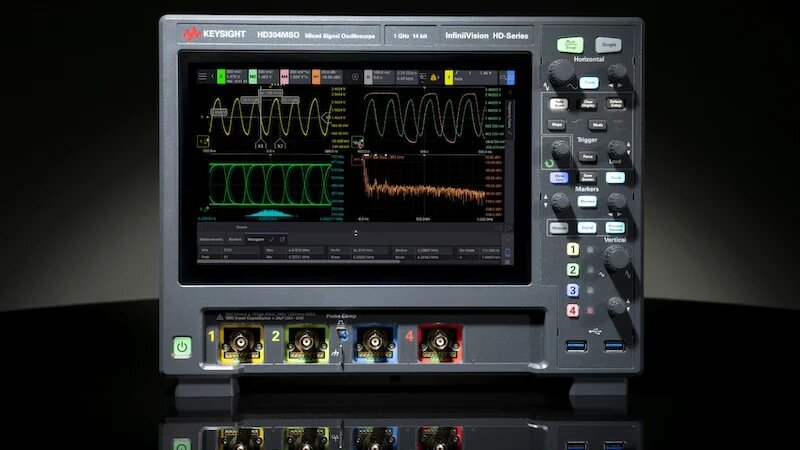Click the channel 1 BNC input connector

coord(241,343)
